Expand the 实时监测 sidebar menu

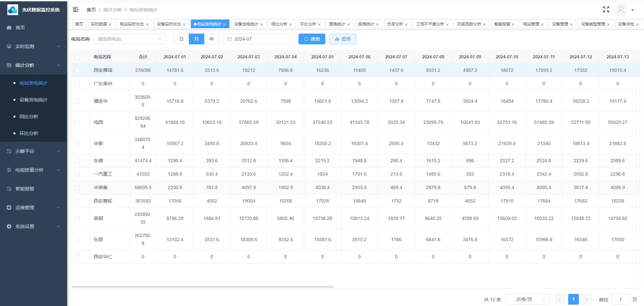click(x=58, y=46)
